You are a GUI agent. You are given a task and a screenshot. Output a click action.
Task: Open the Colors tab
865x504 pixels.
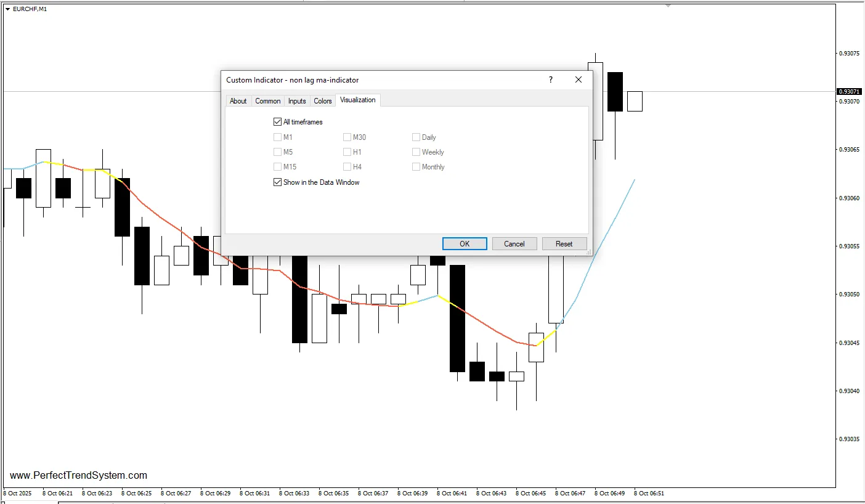tap(323, 101)
